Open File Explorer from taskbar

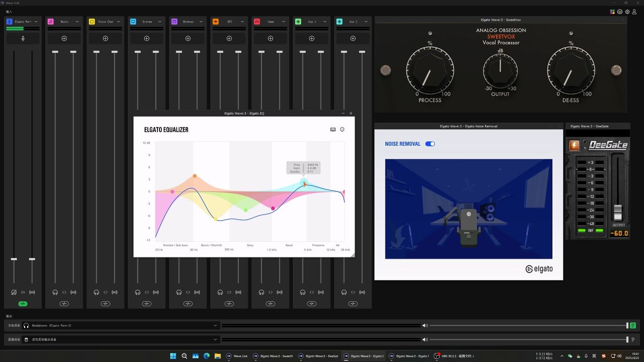point(218,356)
